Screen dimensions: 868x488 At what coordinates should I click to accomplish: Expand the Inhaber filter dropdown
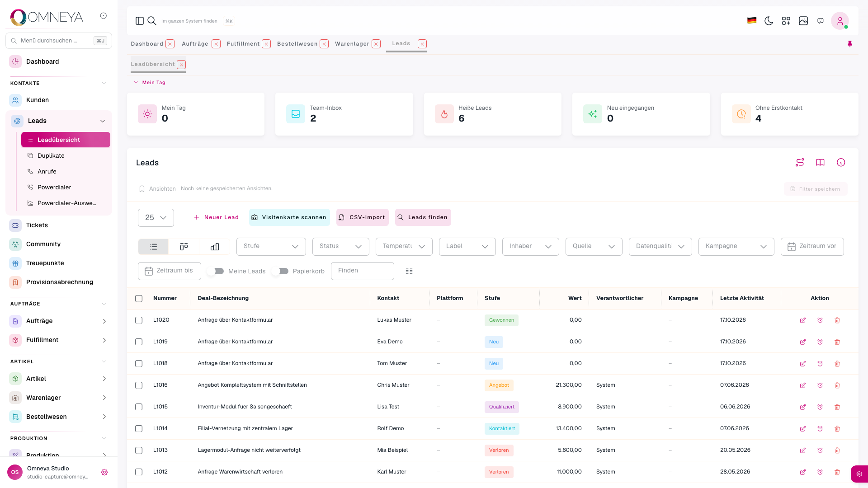(531, 247)
